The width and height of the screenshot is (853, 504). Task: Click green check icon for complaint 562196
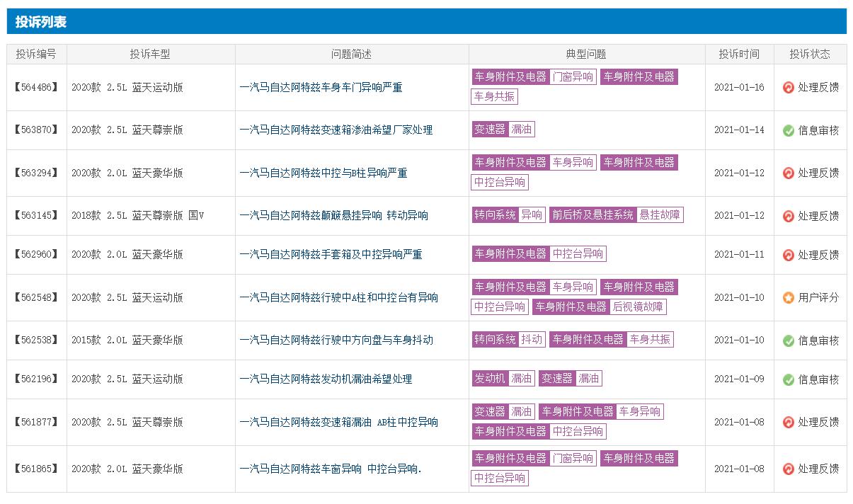(788, 379)
